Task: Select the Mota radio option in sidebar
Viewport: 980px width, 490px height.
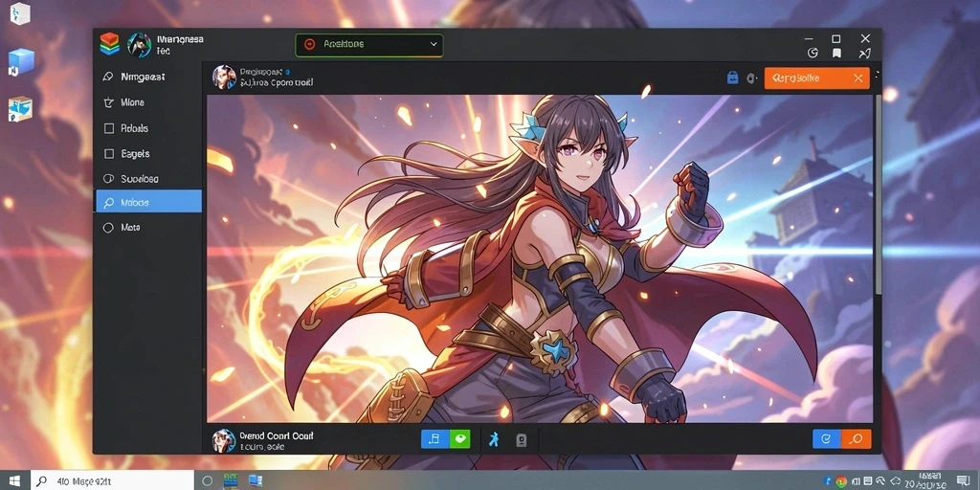Action: coord(108,228)
